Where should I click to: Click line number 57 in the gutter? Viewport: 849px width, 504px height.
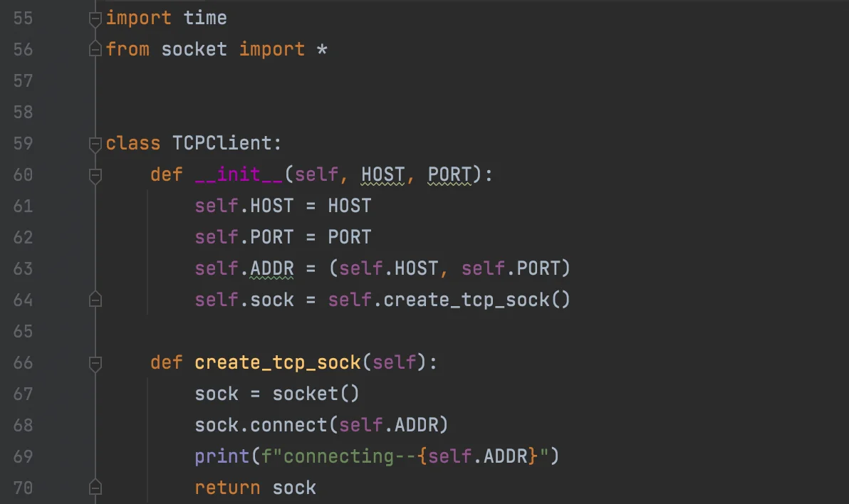coord(23,81)
